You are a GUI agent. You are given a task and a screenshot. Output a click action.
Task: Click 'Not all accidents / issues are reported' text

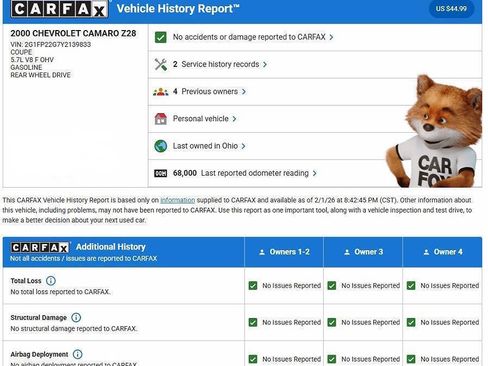[x=83, y=259]
